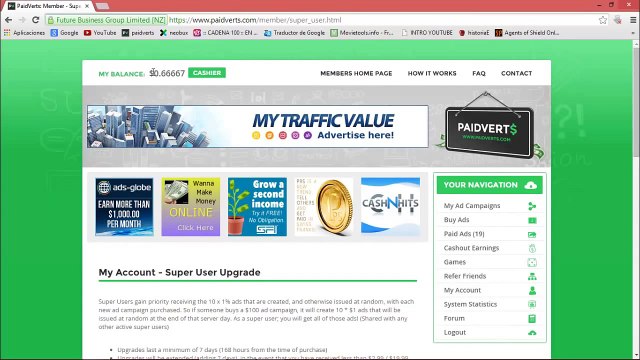Click the Forum icon
Viewport: 640px width, 360px height.
point(532,319)
